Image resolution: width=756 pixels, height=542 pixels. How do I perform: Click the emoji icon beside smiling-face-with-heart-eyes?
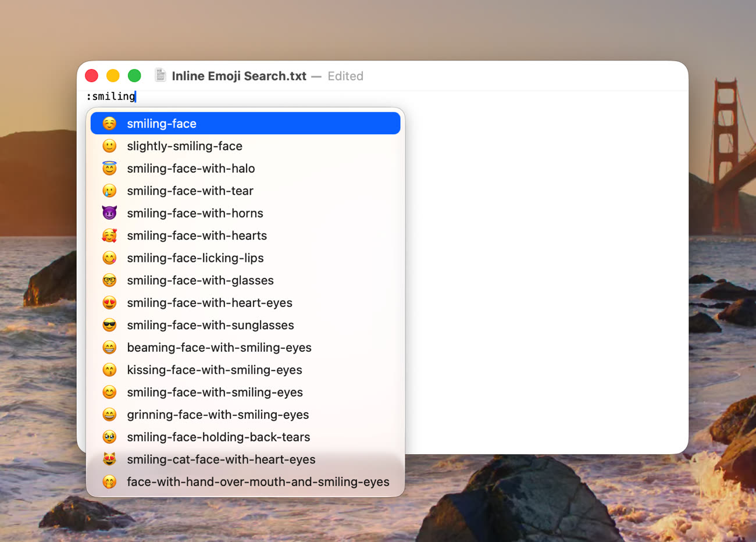coord(109,302)
